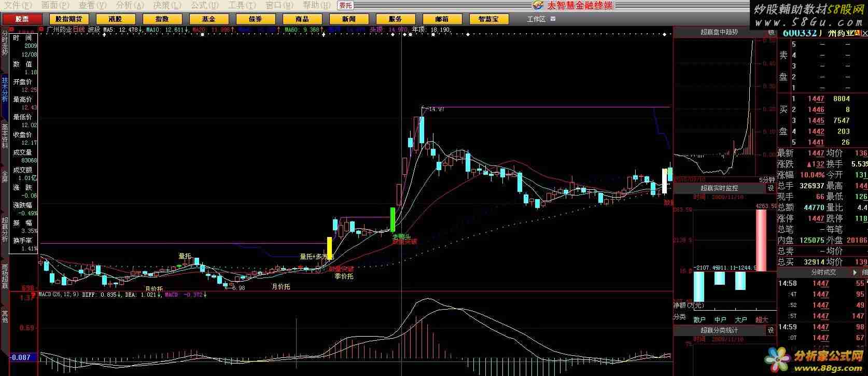This screenshot has height=376, width=868.
Task: Click the 量托 signal label on chart
Action: coord(185,256)
